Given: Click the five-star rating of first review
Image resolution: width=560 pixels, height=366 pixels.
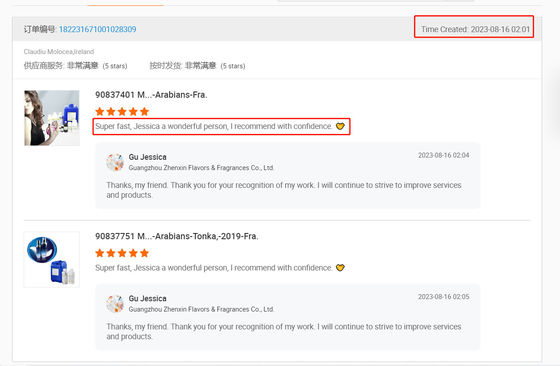Looking at the screenshot, I should (122, 112).
